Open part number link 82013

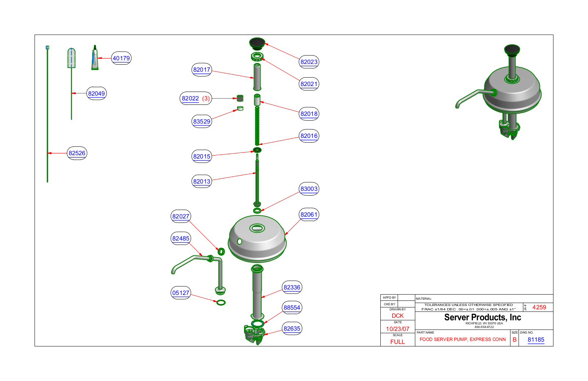(x=202, y=181)
